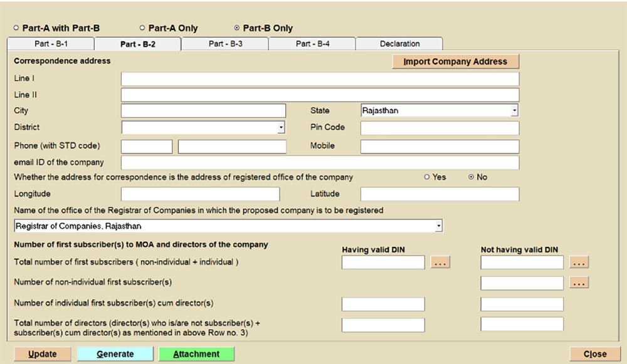Image resolution: width=627 pixels, height=364 pixels.
Task: Choose the Part-A Only radio button
Action: pyautogui.click(x=142, y=28)
